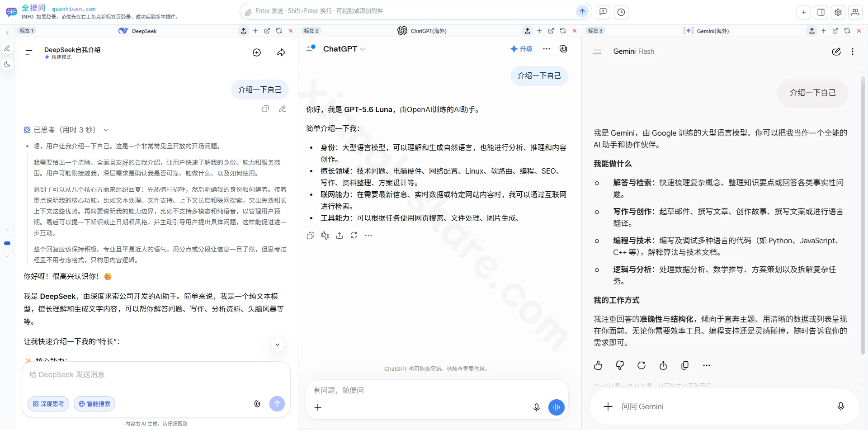Start a new Gemini chat
This screenshot has height=430, width=868.
(836, 52)
